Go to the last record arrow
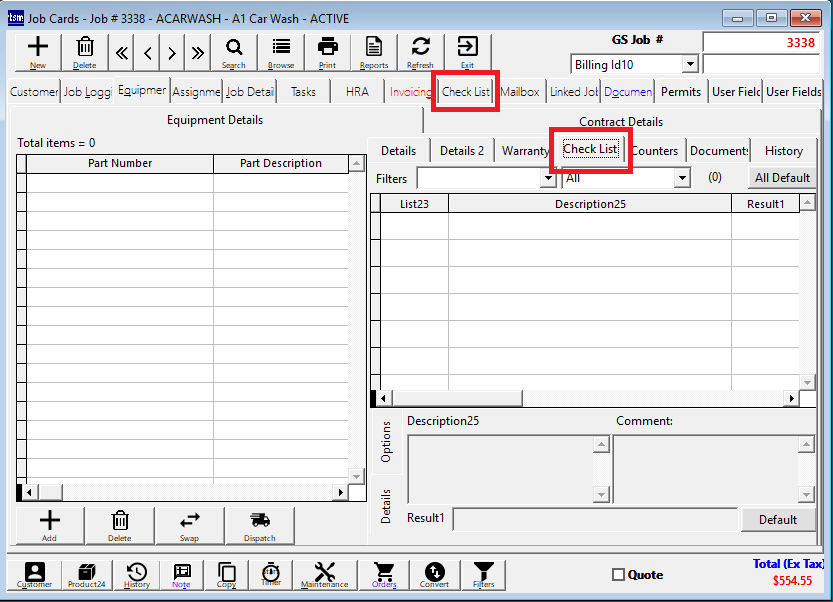The width and height of the screenshot is (833, 602). 197,53
